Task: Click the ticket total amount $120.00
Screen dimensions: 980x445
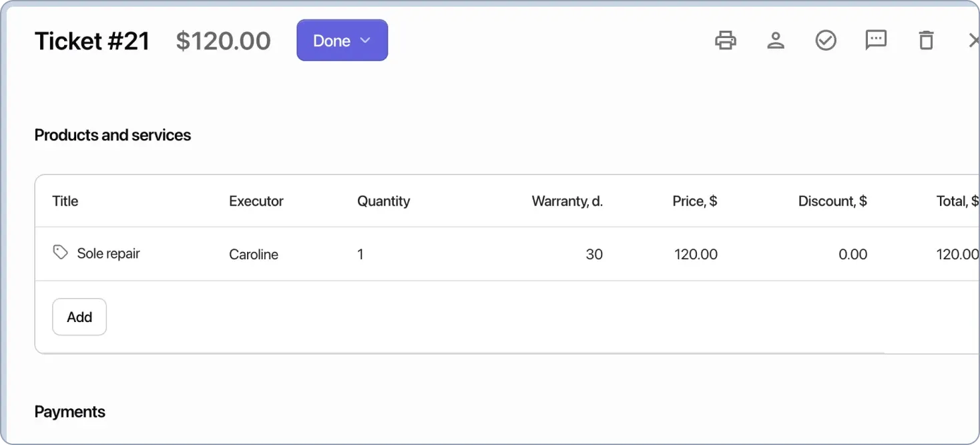Action: [x=223, y=40]
